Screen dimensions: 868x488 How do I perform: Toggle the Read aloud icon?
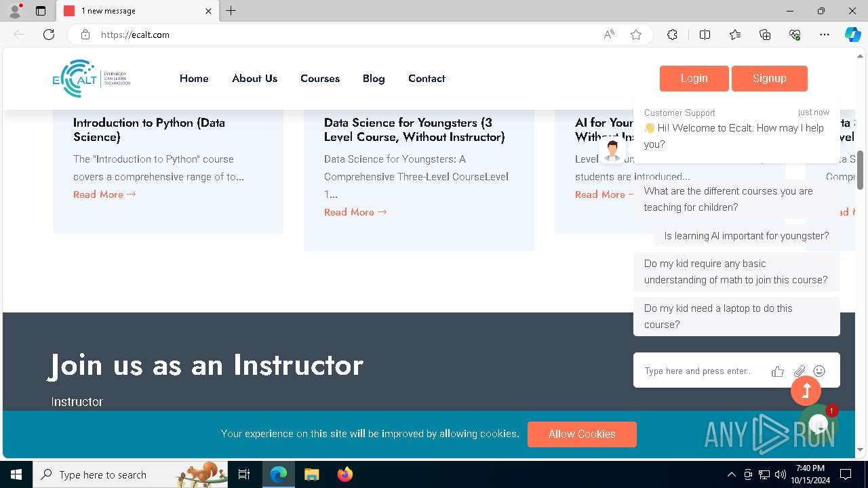tap(609, 35)
